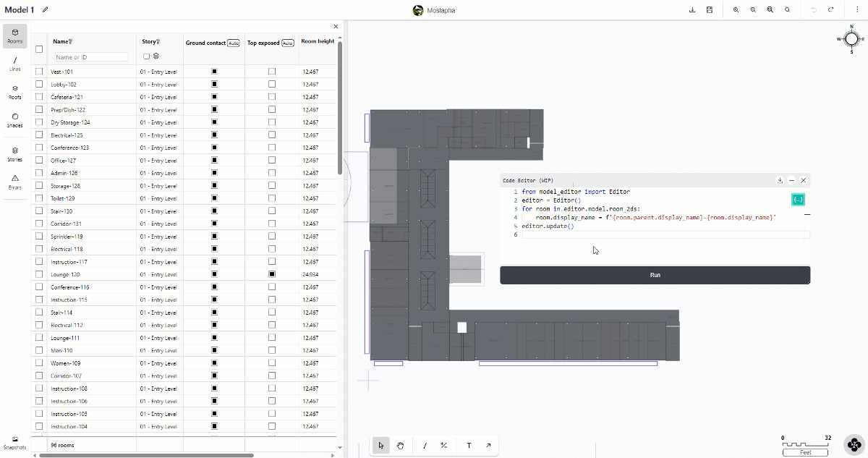Open the Errors sidebar tab
Image resolution: width=868 pixels, height=458 pixels.
pos(15,182)
